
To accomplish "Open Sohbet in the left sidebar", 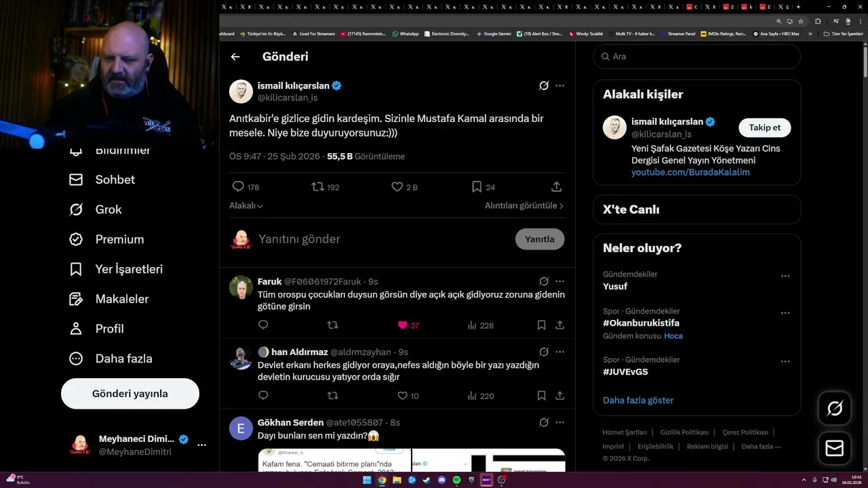I will point(102,180).
